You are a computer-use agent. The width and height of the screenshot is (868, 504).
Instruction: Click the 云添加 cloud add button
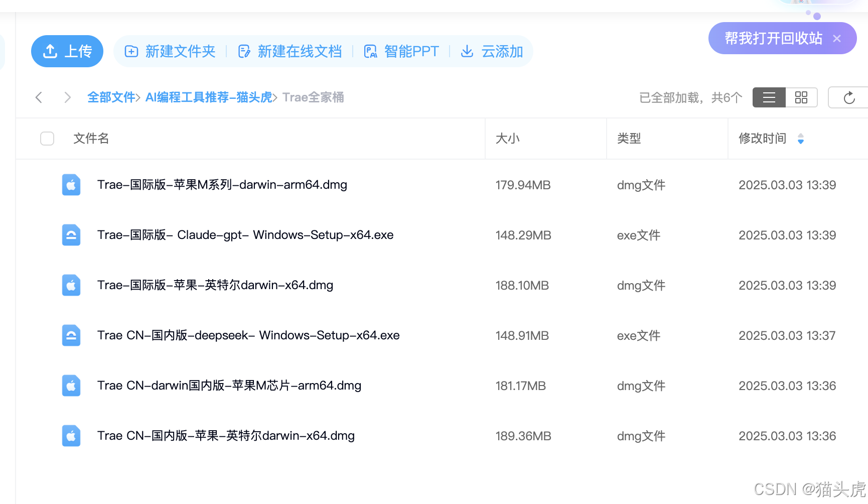492,51
